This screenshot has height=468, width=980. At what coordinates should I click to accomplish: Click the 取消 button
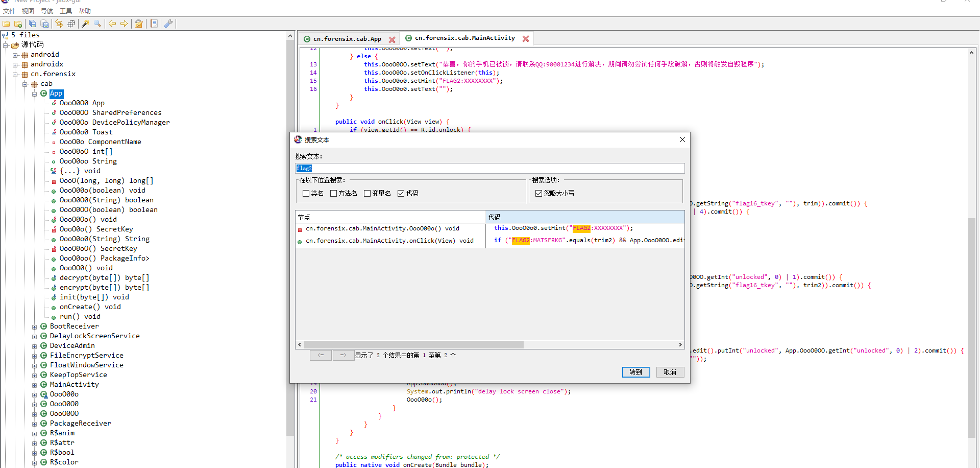click(x=670, y=372)
